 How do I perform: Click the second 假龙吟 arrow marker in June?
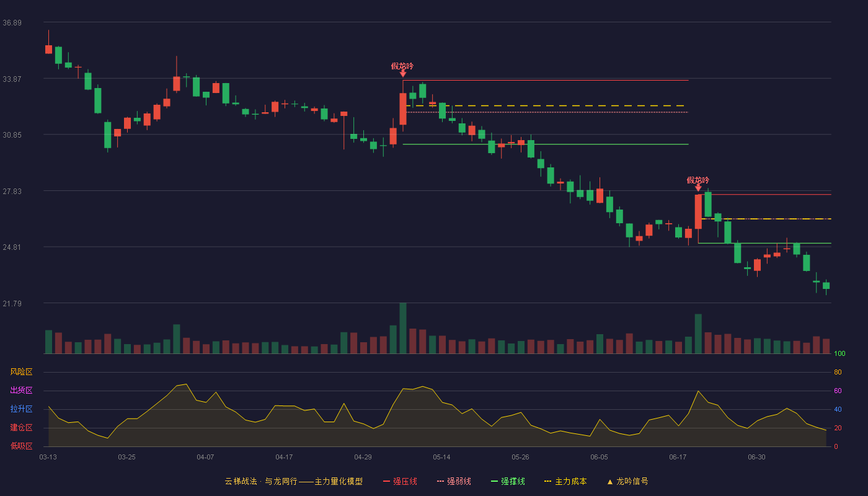[698, 187]
